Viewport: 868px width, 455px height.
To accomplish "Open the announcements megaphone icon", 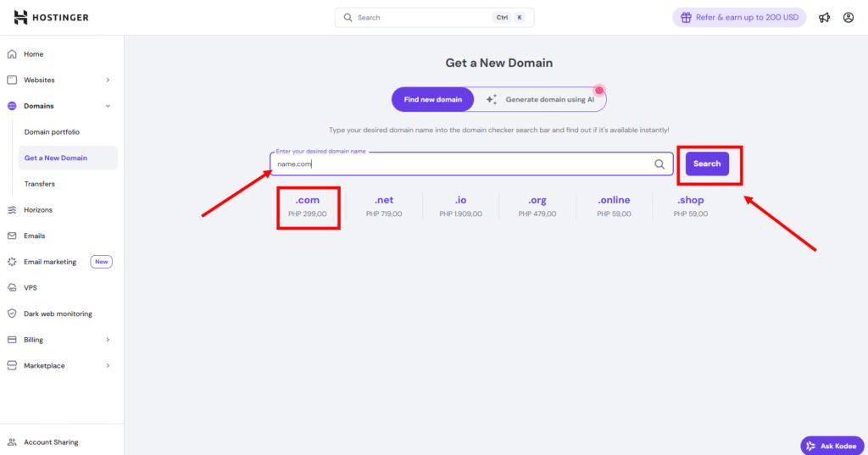I will click(824, 18).
